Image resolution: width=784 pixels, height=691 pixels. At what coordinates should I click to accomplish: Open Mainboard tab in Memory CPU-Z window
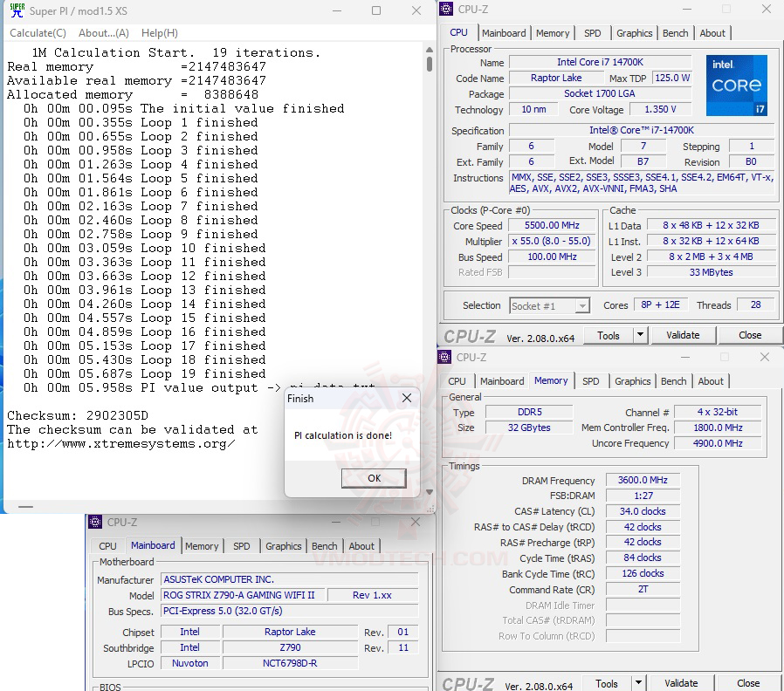coord(502,381)
